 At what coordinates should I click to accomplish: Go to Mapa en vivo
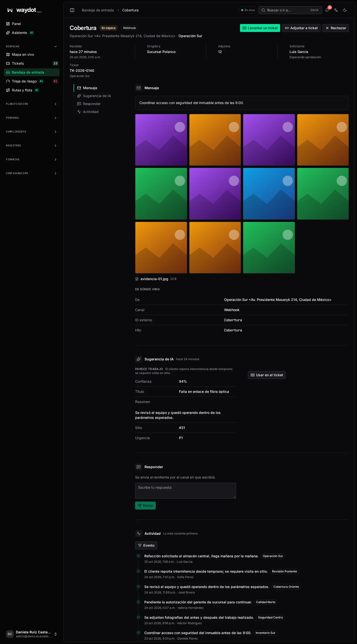point(32,54)
